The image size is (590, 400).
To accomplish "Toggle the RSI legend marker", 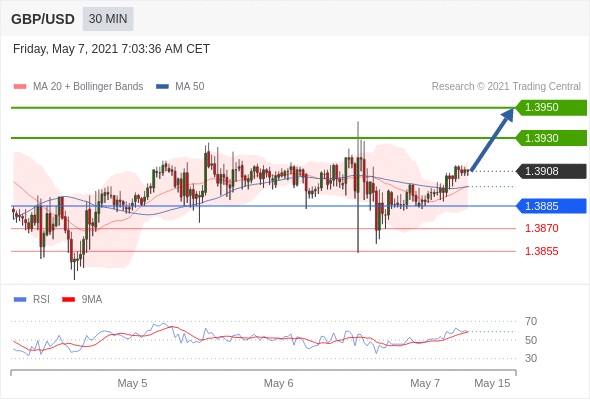I will [x=20, y=300].
